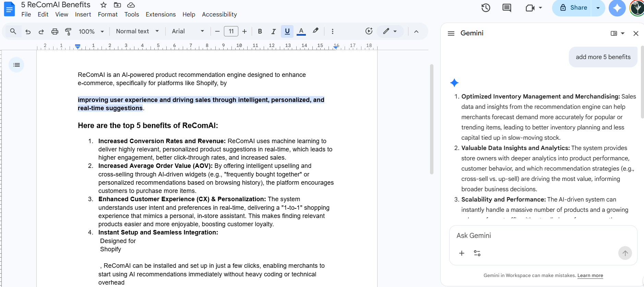
Task: Submit the Gemini prompt arrow button
Action: [625, 253]
